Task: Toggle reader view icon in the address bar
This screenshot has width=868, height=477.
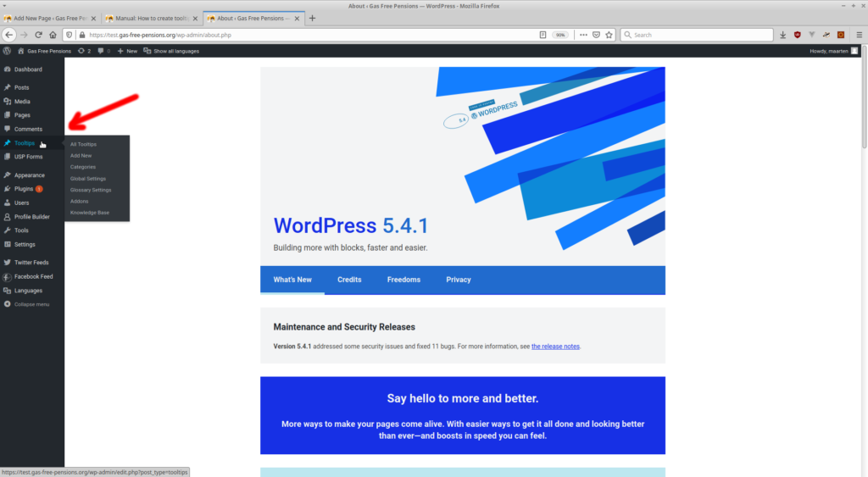Action: point(542,35)
